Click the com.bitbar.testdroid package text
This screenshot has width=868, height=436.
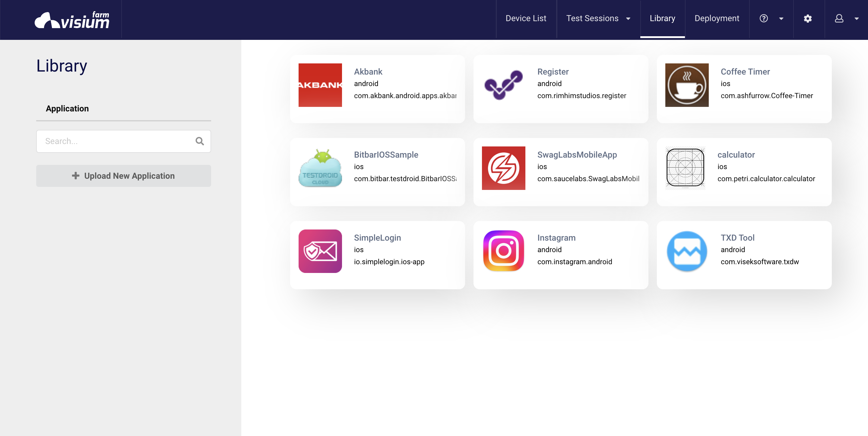tap(405, 178)
